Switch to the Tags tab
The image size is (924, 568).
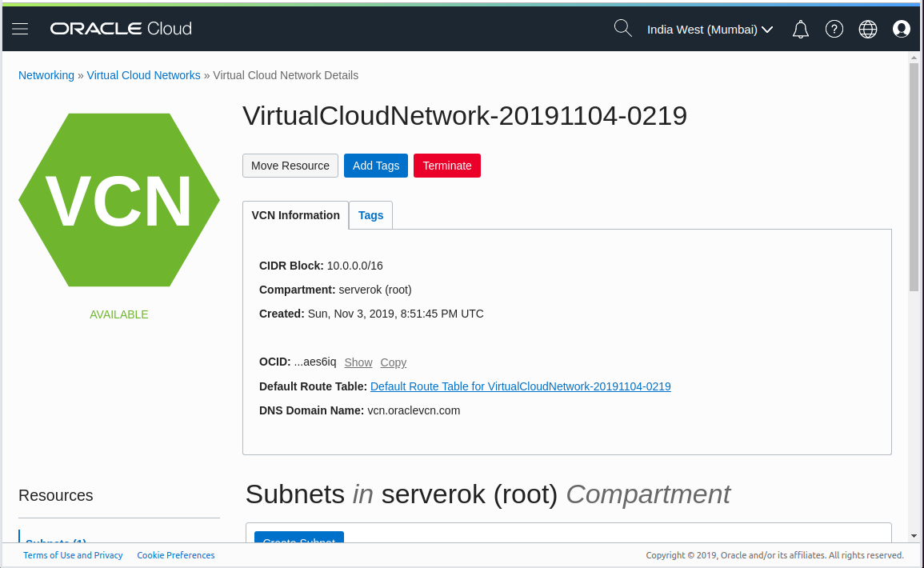point(370,215)
